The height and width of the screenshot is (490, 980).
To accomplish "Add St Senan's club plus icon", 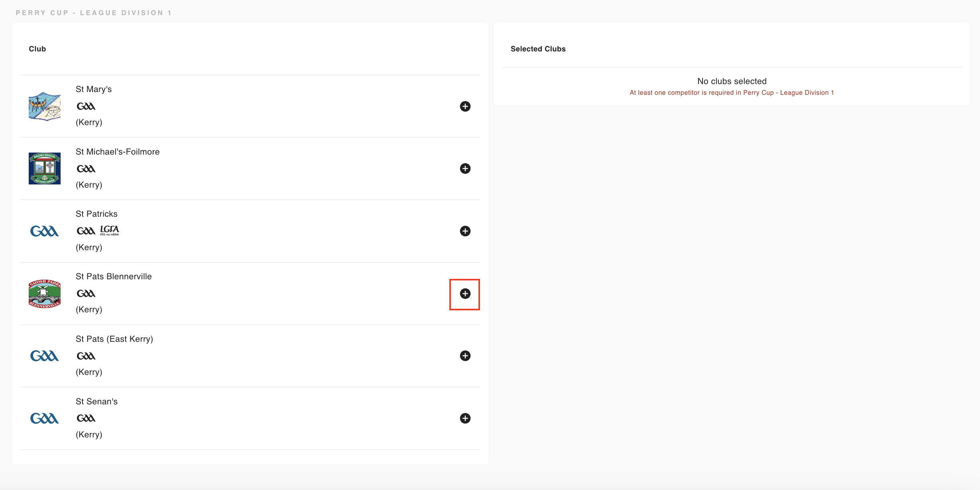I will coord(465,418).
